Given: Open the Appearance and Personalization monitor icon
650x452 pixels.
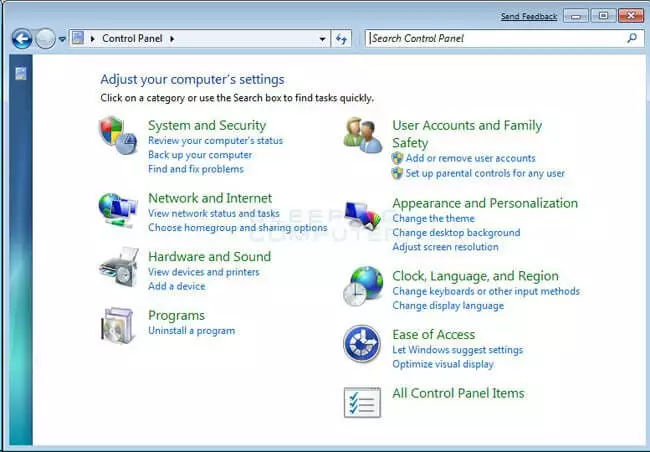Looking at the screenshot, I should pos(363,216).
